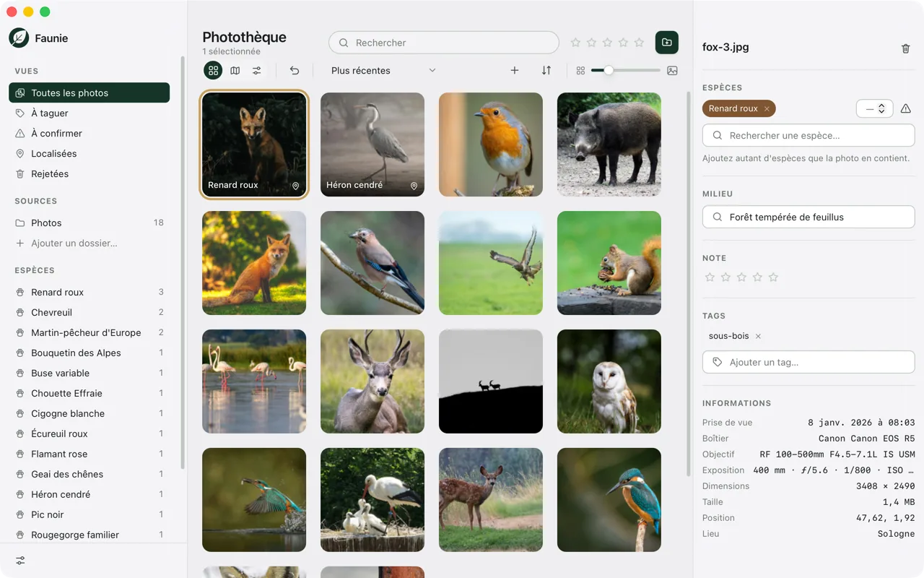Click the position value 47,62, 1,92

point(886,518)
